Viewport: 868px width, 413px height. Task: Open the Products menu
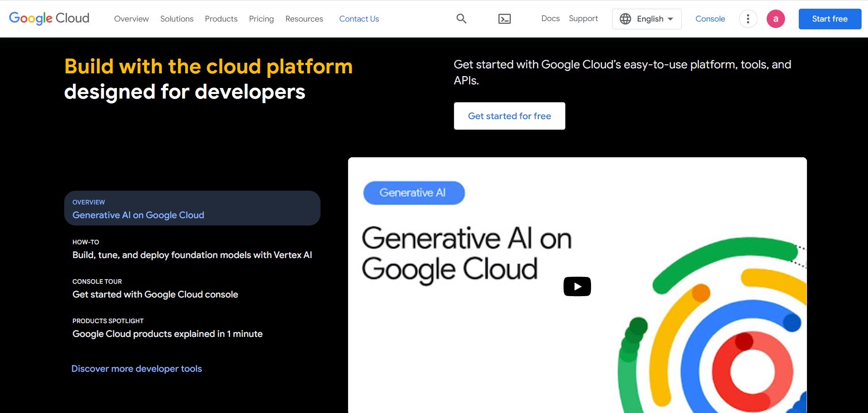click(221, 19)
